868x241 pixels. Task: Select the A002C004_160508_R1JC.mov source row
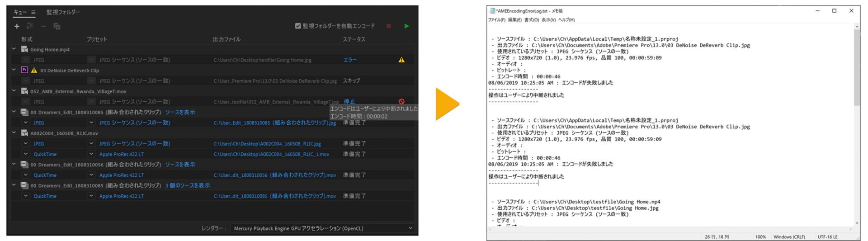212,133
